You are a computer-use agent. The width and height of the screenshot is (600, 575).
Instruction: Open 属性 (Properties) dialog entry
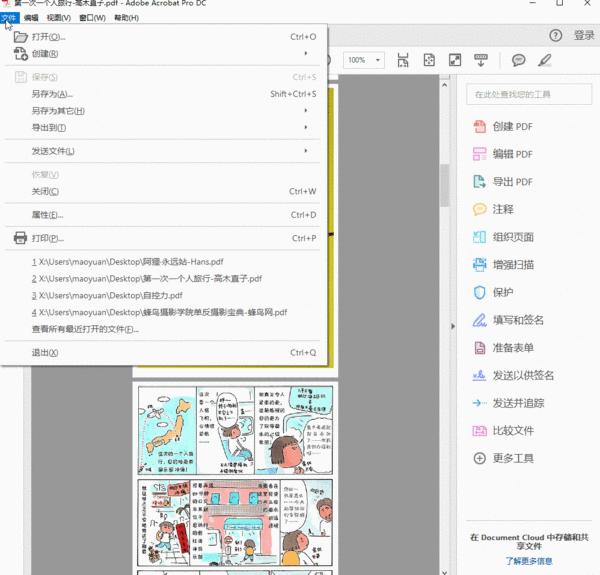[x=163, y=215]
